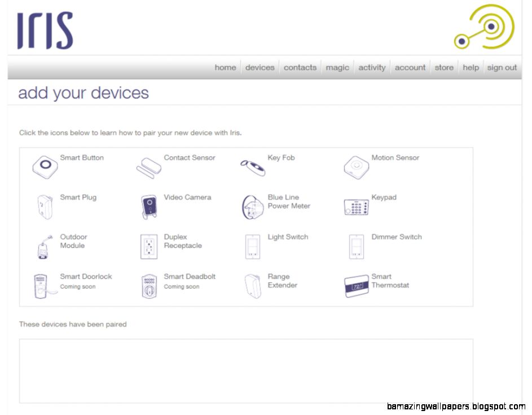Click the green hub signal logo
This screenshot has width=532, height=415.
click(484, 27)
